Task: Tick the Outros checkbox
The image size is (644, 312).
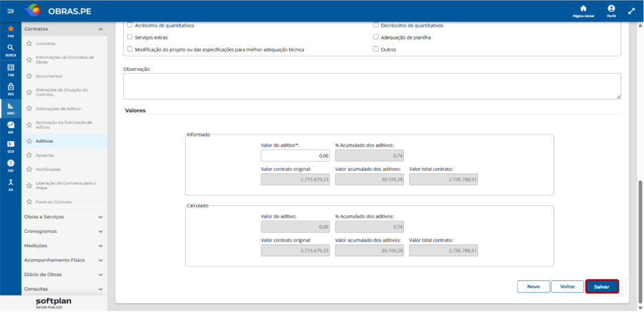Action: point(376,49)
